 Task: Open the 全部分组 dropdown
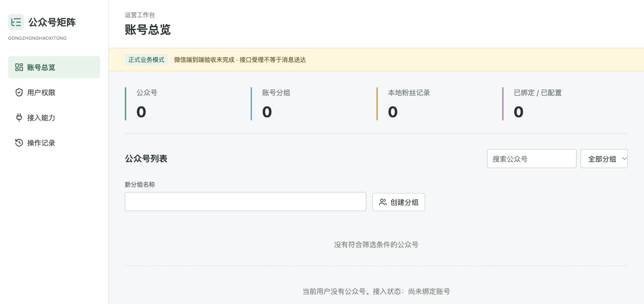[604, 159]
